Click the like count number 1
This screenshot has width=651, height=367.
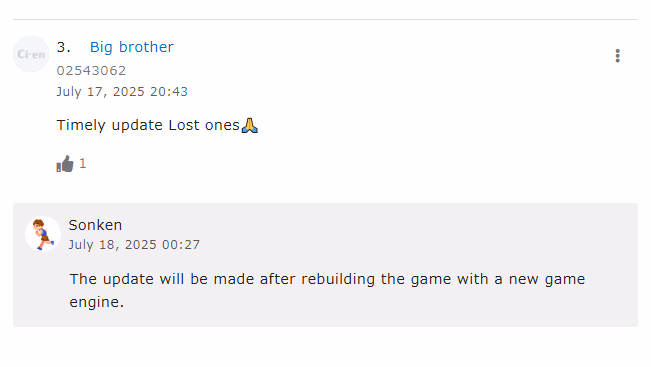pyautogui.click(x=83, y=164)
